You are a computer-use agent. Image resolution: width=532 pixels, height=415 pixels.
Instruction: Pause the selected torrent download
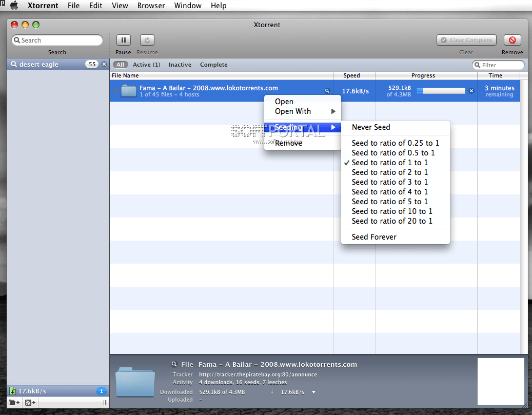(x=124, y=40)
